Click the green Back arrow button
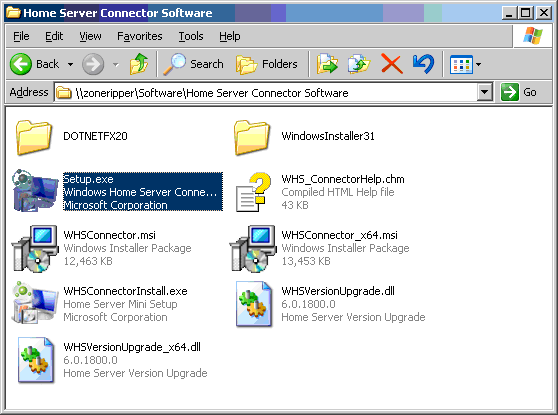This screenshot has height=415, width=558. coord(21,64)
